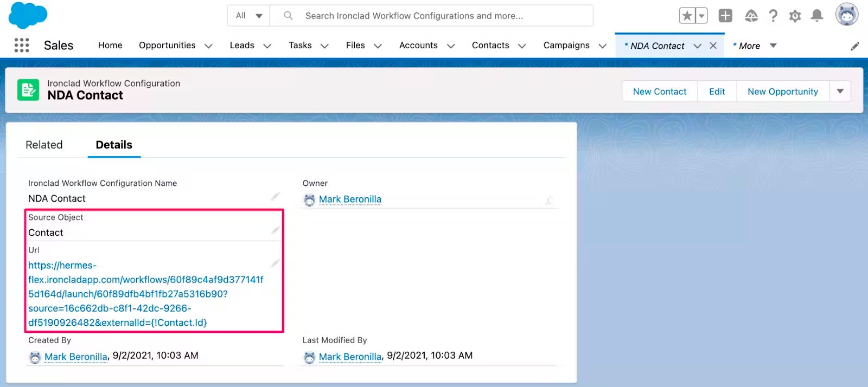
Task: Open the Trailhead guidance icon
Action: tap(751, 16)
